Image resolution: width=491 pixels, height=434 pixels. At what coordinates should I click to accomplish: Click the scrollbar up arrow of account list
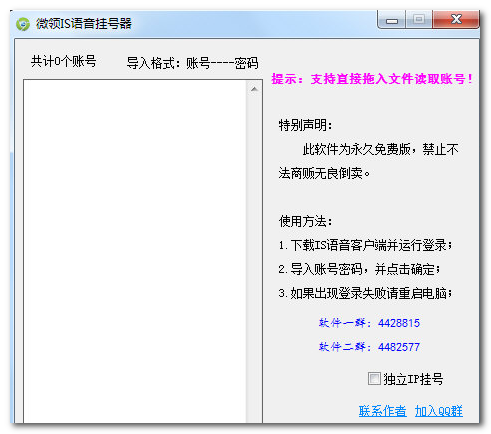pyautogui.click(x=254, y=89)
